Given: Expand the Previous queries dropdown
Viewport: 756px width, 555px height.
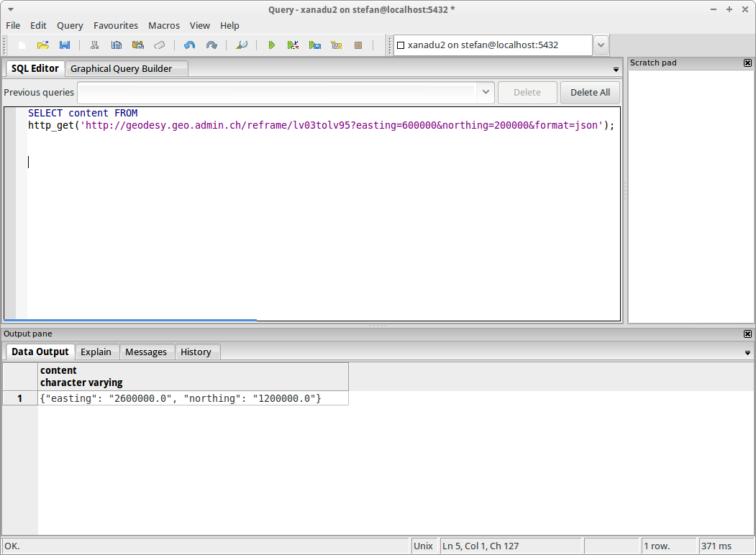Looking at the screenshot, I should tap(486, 92).
